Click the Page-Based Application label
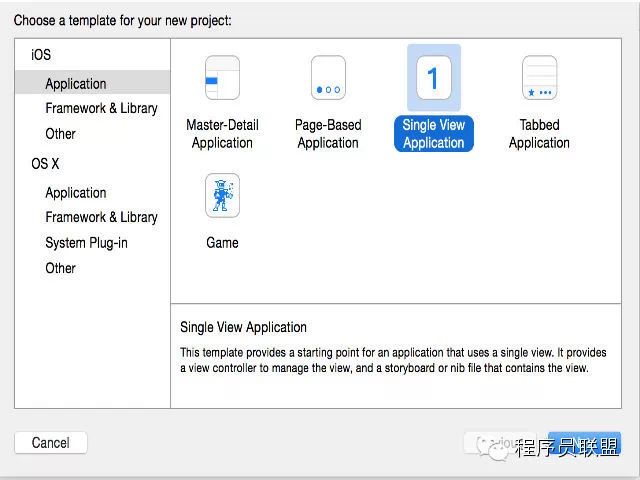This screenshot has width=640, height=480. (328, 134)
